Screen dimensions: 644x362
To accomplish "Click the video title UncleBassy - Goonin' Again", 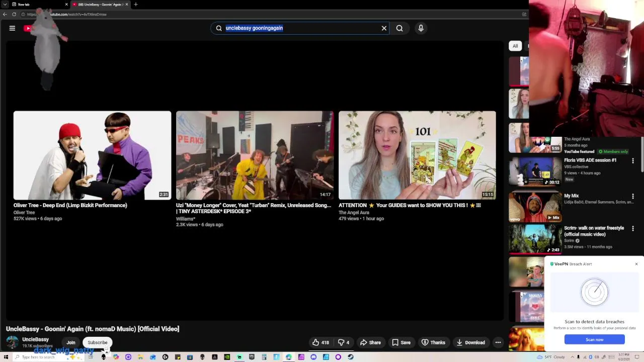I will point(93,329).
